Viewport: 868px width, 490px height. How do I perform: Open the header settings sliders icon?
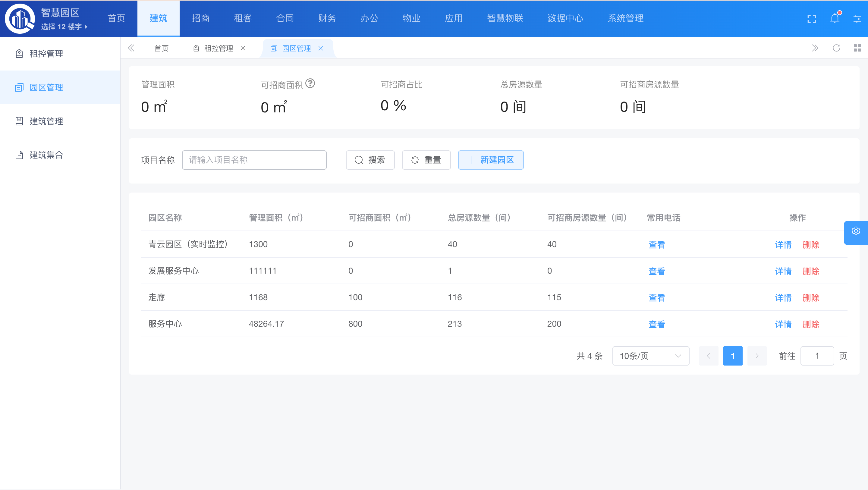click(857, 19)
